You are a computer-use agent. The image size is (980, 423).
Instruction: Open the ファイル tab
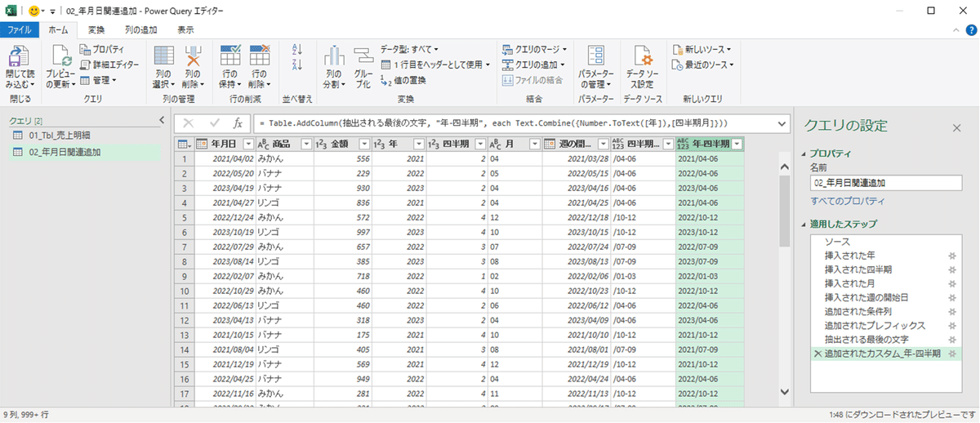(x=19, y=29)
